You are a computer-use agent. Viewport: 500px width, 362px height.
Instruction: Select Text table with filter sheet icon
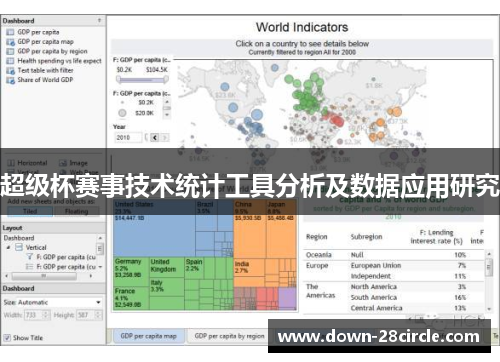click(10, 71)
